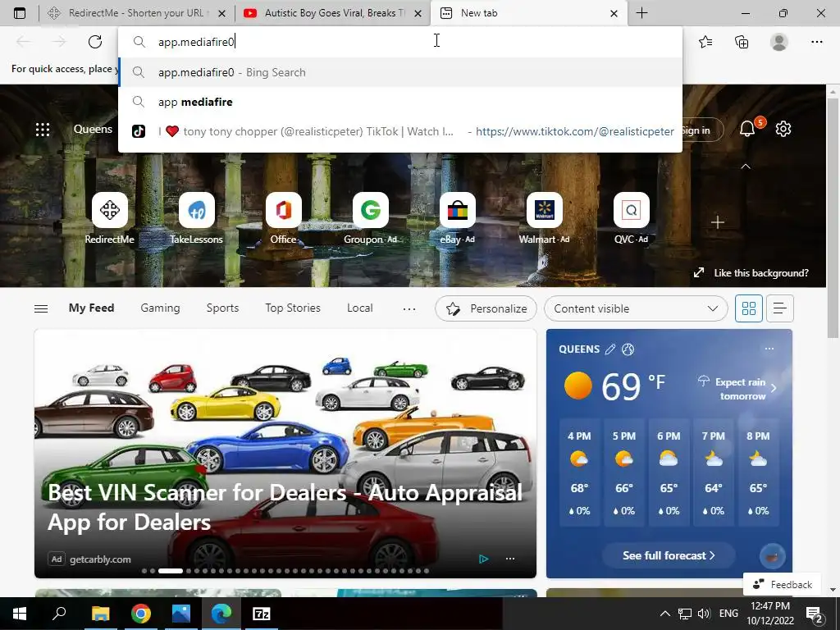Open the Content visible dropdown
The width and height of the screenshot is (840, 630).
point(636,308)
